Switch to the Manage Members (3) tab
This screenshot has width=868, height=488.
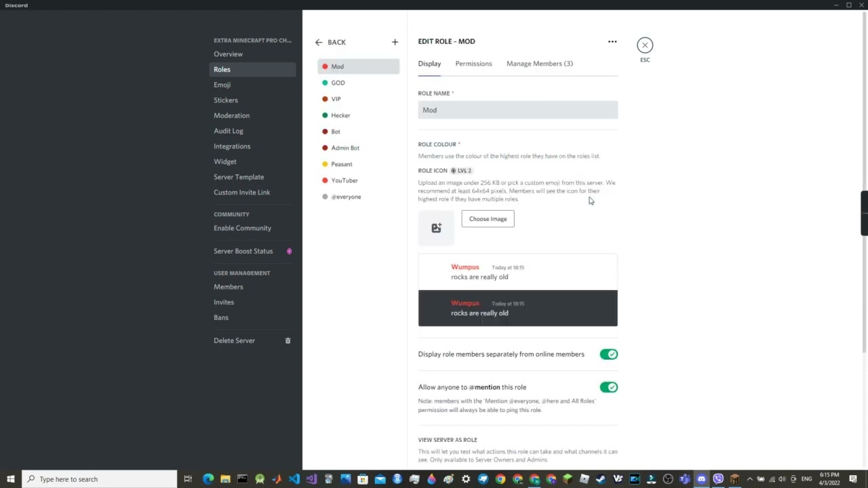(x=540, y=64)
